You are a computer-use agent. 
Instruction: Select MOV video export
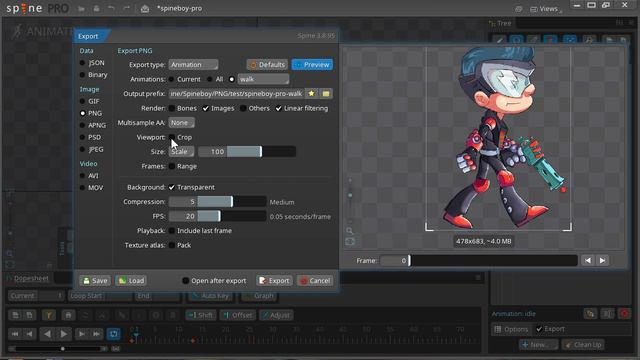tap(91, 188)
